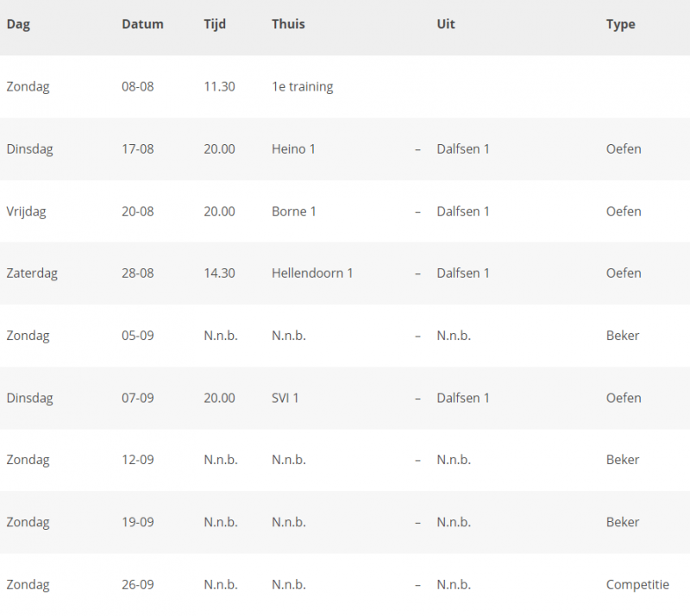Select the Uit column header
The image size is (690, 616).
(x=446, y=24)
